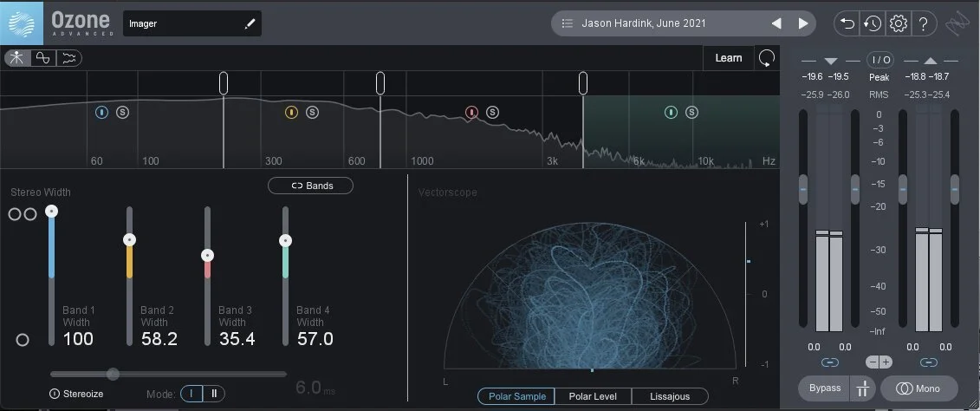
Task: Solo Band 1 with S icon
Action: 122,112
